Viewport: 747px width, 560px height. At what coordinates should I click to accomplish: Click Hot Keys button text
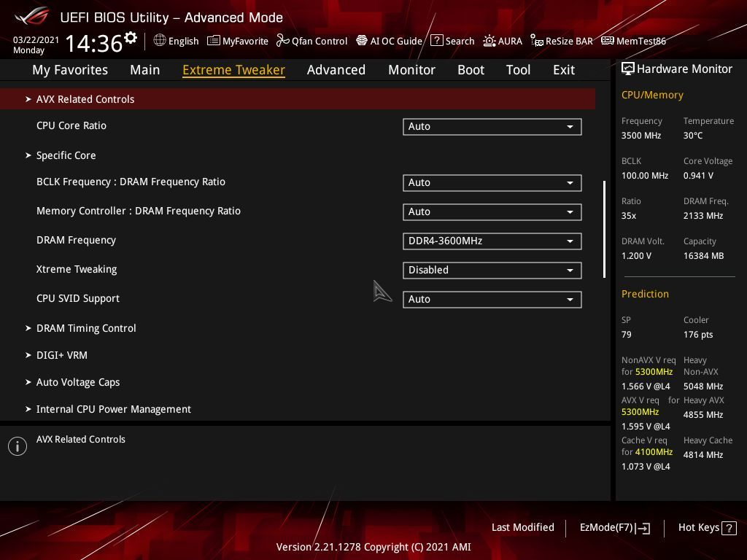[698, 527]
